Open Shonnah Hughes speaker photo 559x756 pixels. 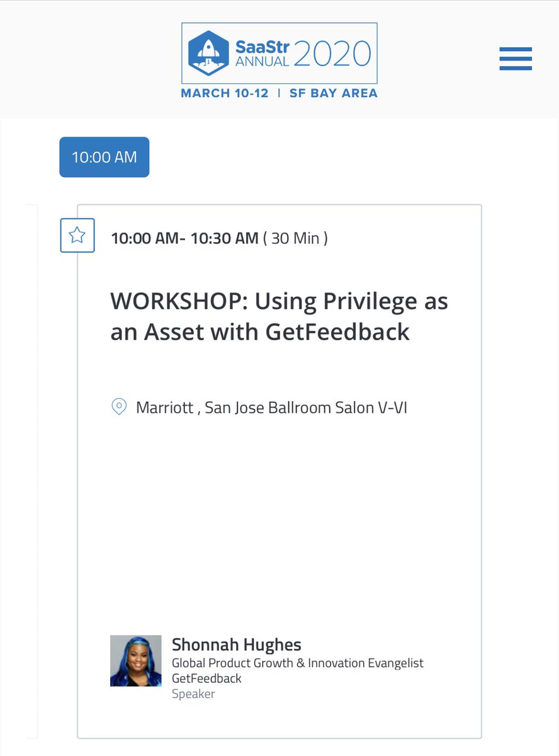[x=136, y=660]
